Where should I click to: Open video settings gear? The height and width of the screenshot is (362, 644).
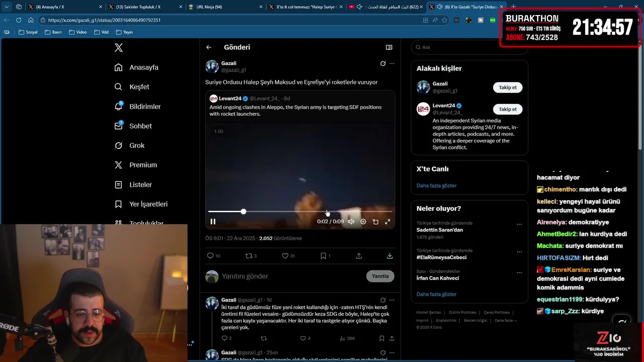[363, 222]
